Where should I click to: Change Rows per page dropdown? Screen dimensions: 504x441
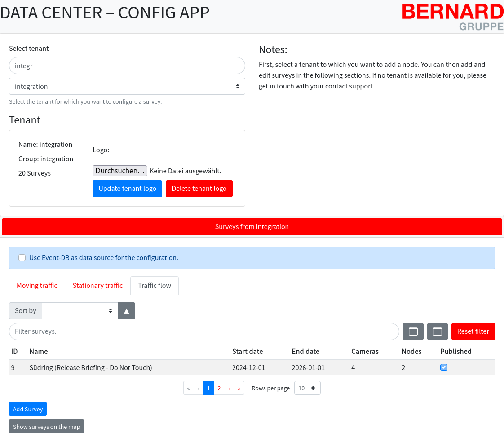coord(307,388)
